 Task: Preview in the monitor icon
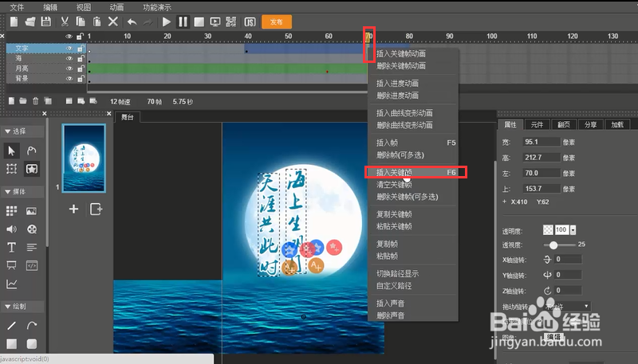click(215, 22)
